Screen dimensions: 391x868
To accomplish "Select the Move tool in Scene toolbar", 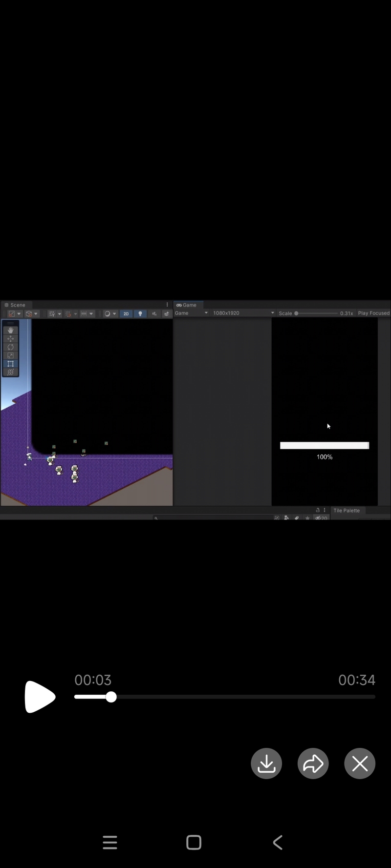I will click(x=10, y=339).
